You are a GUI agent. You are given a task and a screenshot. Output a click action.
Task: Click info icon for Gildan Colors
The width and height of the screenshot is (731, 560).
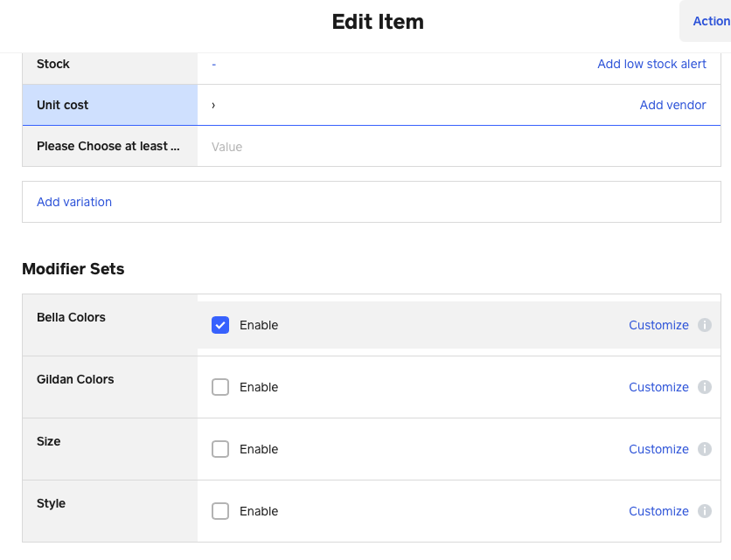pyautogui.click(x=705, y=387)
